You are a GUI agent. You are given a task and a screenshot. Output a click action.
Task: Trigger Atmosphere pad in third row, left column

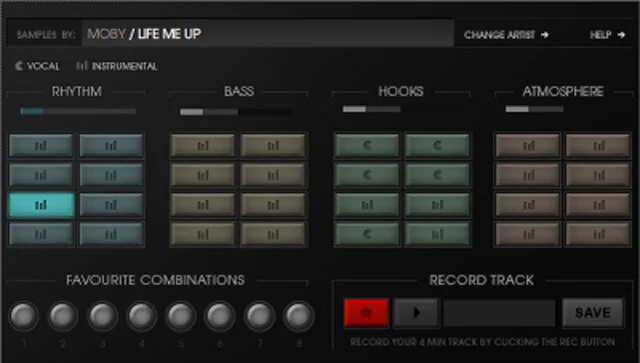coord(528,205)
